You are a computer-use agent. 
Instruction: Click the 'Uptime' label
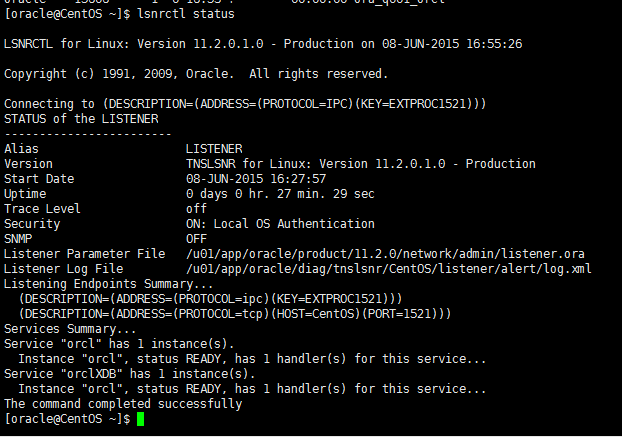25,194
